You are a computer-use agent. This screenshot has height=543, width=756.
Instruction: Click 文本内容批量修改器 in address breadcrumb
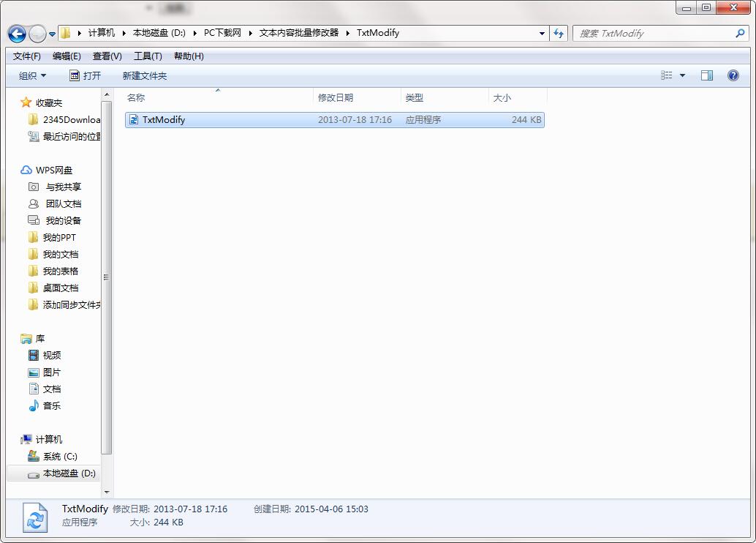(x=299, y=33)
